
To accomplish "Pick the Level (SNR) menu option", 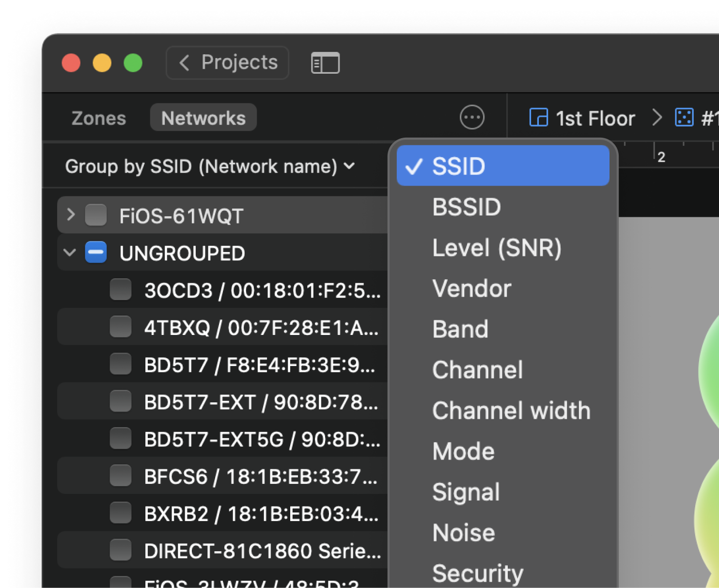I will coord(497,248).
